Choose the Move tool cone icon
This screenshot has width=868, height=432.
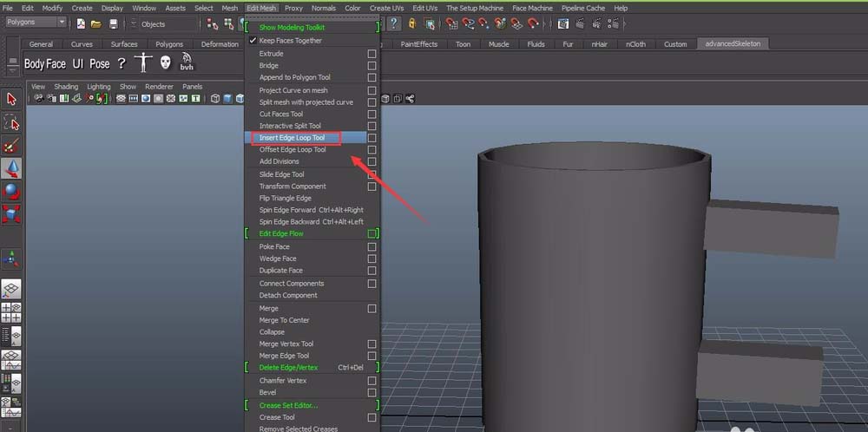[x=11, y=168]
